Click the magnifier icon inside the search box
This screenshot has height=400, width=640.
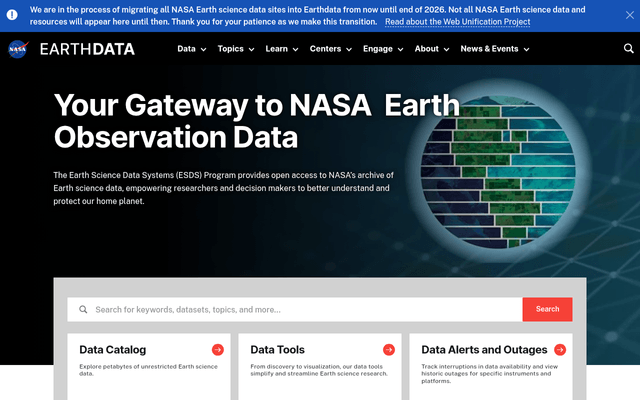pyautogui.click(x=83, y=309)
